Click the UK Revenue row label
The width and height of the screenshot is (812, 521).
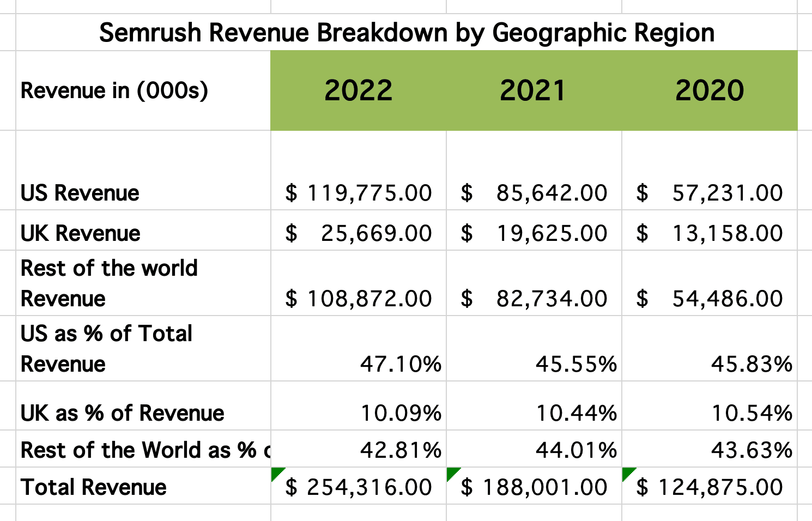coord(143,230)
